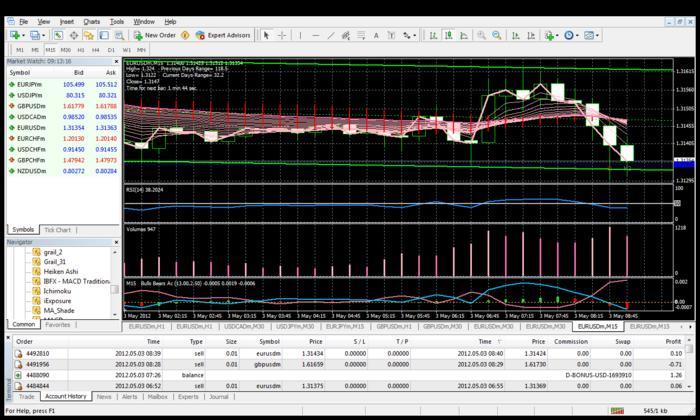Open the Help menu
Image resolution: width=700 pixels, height=420 pixels.
click(x=170, y=21)
